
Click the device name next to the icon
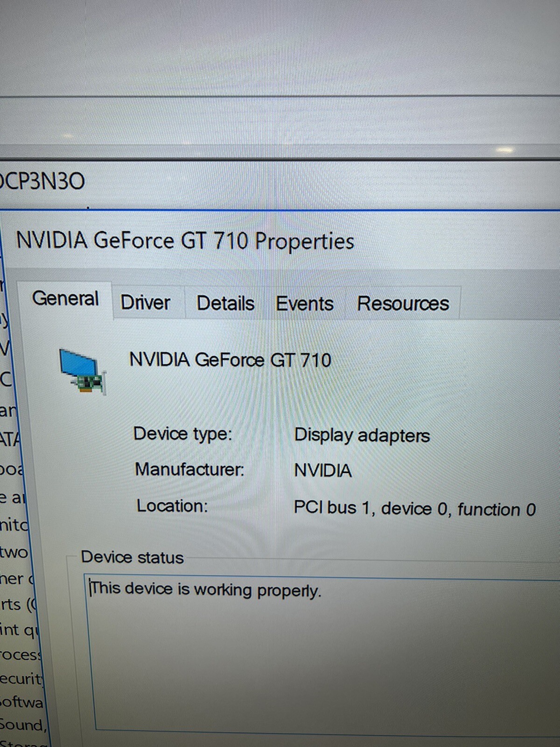pyautogui.click(x=230, y=359)
